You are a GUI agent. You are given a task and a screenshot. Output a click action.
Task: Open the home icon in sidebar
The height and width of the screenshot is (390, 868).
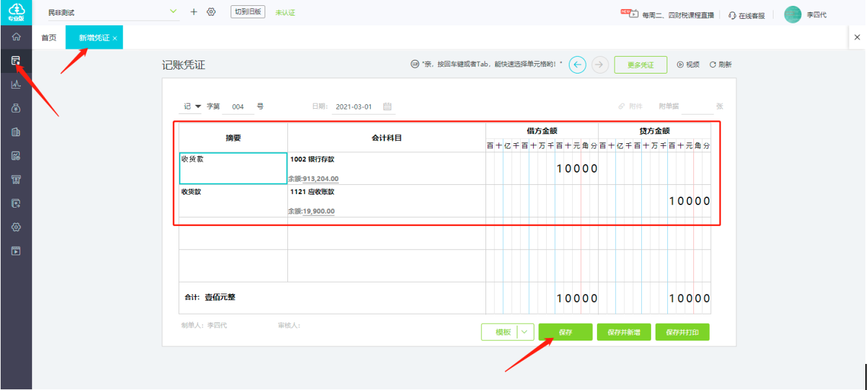[x=16, y=37]
